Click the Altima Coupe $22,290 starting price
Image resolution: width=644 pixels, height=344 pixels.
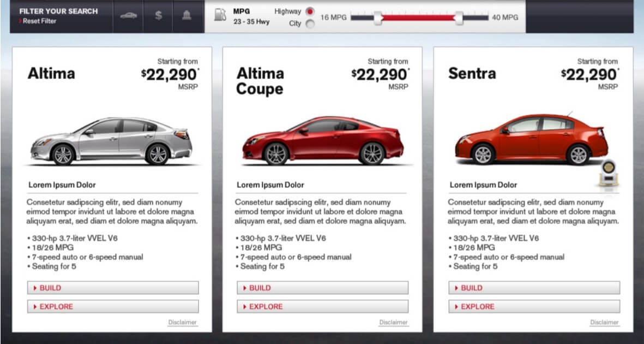pyautogui.click(x=380, y=74)
